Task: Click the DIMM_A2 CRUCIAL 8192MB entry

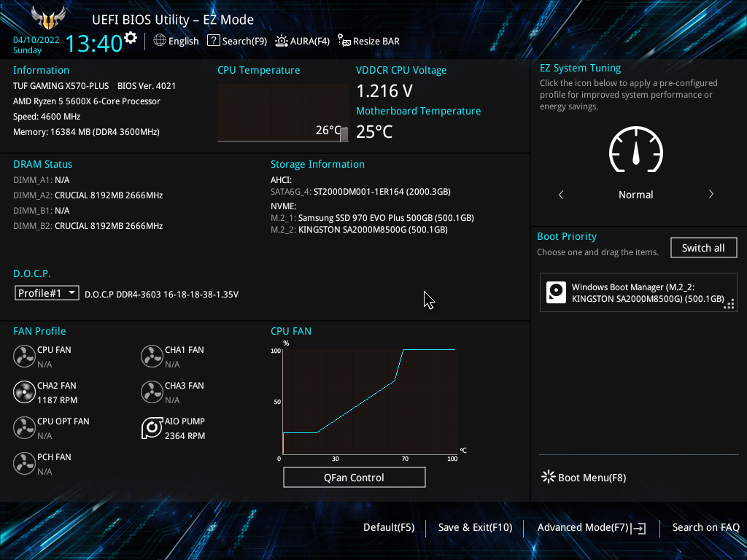Action: pos(88,195)
